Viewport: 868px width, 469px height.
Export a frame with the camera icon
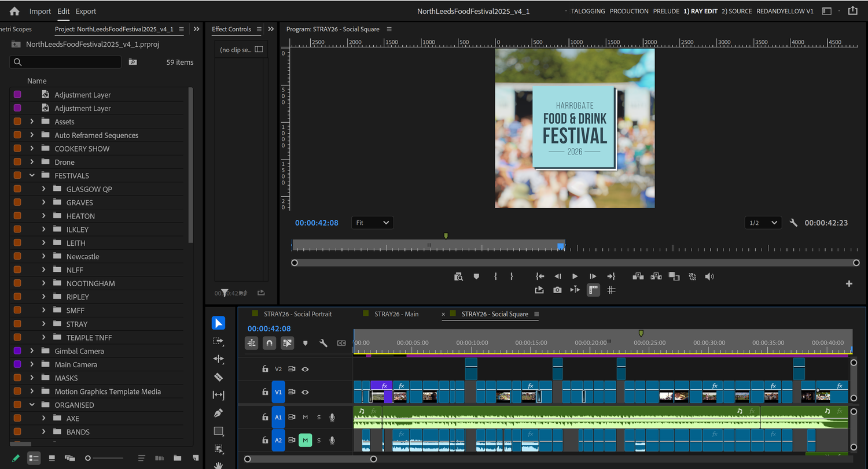coord(557,290)
